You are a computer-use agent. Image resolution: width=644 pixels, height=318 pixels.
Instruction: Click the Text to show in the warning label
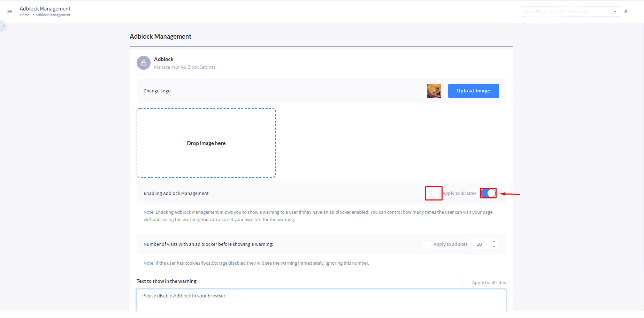pos(167,281)
